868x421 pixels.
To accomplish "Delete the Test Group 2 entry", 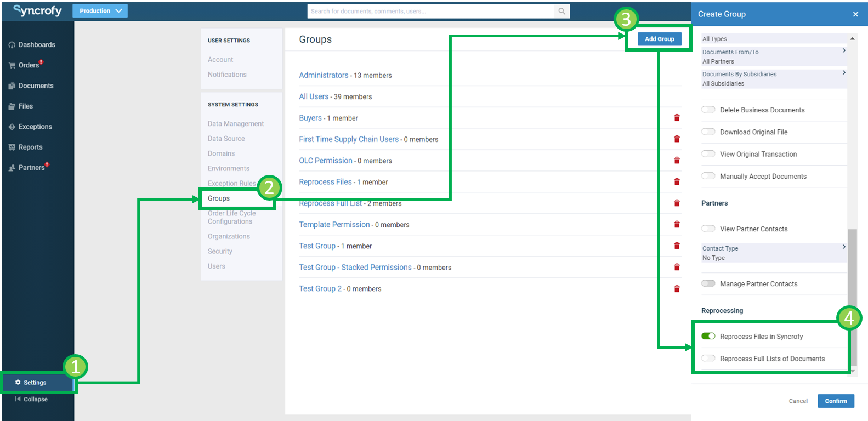I will tap(677, 289).
